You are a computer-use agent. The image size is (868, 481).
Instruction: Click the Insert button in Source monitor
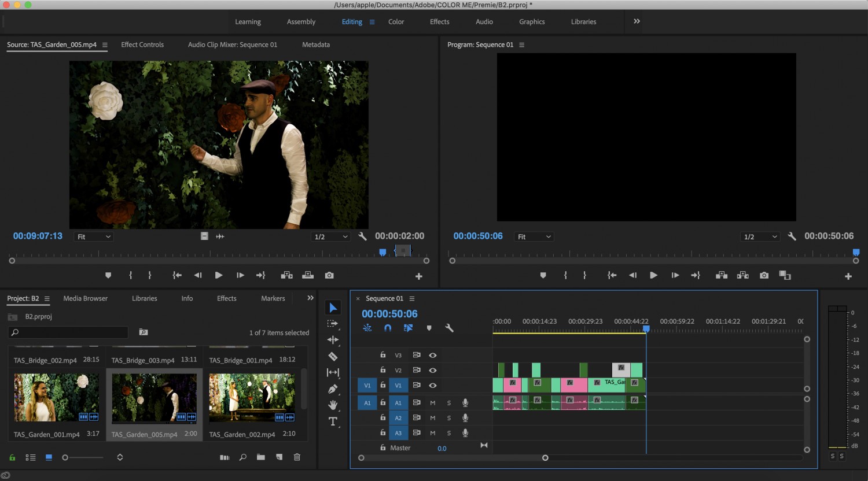(286, 275)
